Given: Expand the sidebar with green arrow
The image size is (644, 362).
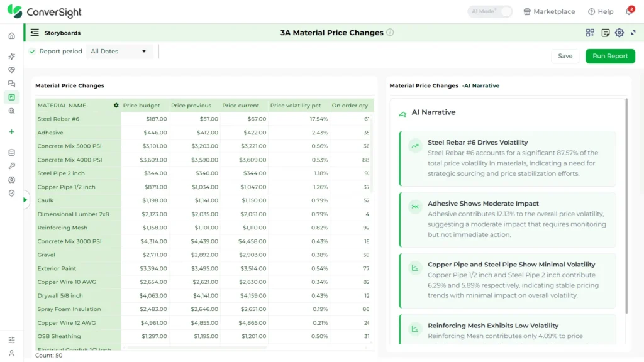Looking at the screenshot, I should pyautogui.click(x=25, y=200).
